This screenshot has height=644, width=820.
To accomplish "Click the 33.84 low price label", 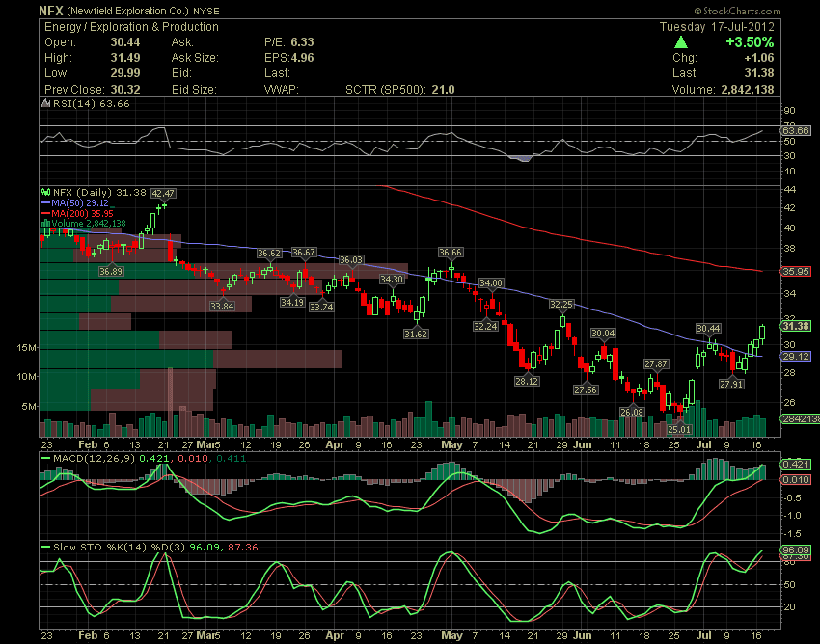I will click(222, 306).
